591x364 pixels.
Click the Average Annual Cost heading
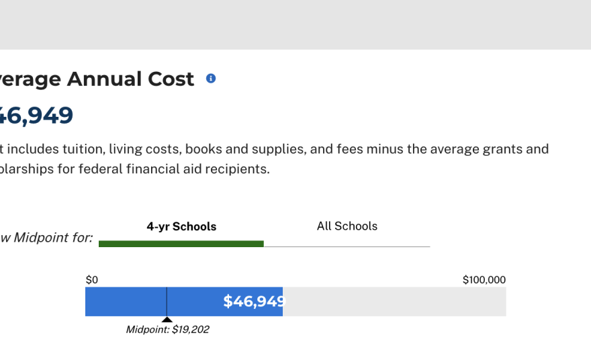click(x=97, y=79)
